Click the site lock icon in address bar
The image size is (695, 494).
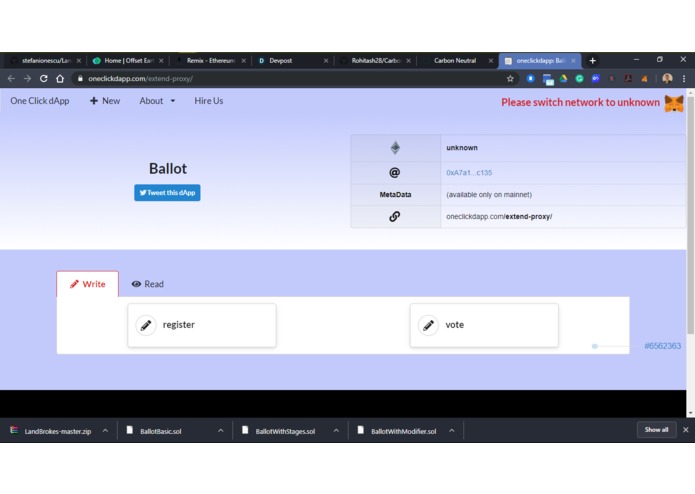pos(80,78)
